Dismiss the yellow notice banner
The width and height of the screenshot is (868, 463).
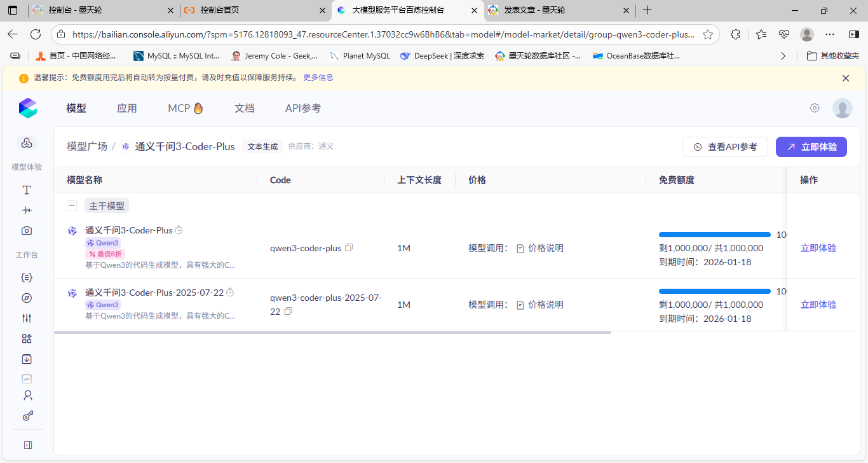click(x=846, y=78)
